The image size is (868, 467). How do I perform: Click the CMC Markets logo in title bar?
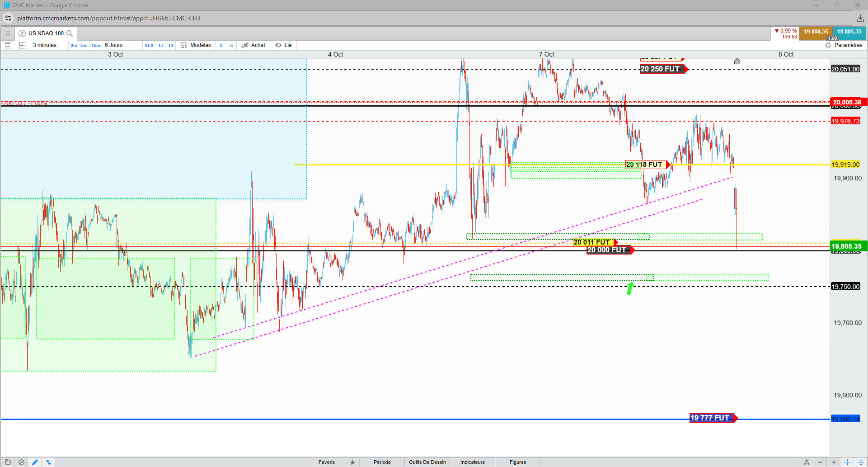[x=7, y=5]
